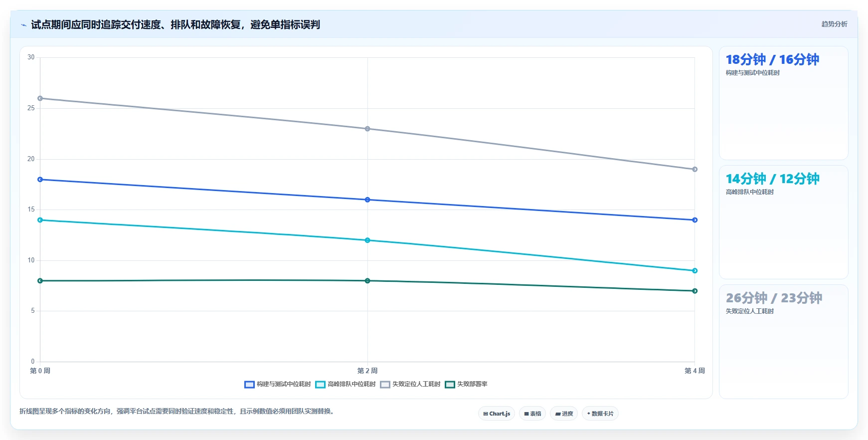Screen dimensions: 868x440
Task: Click the 第 2 周 x-axis label
Action: tap(367, 371)
